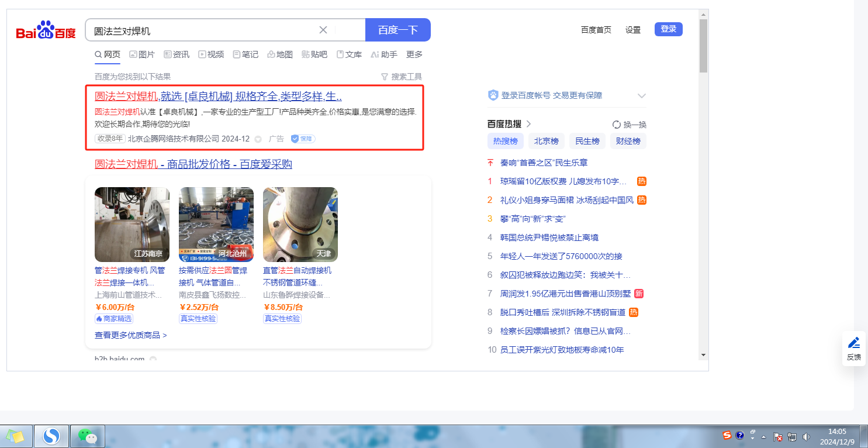868x448 pixels.
Task: Open the AI 助手 tab
Action: pyautogui.click(x=384, y=54)
